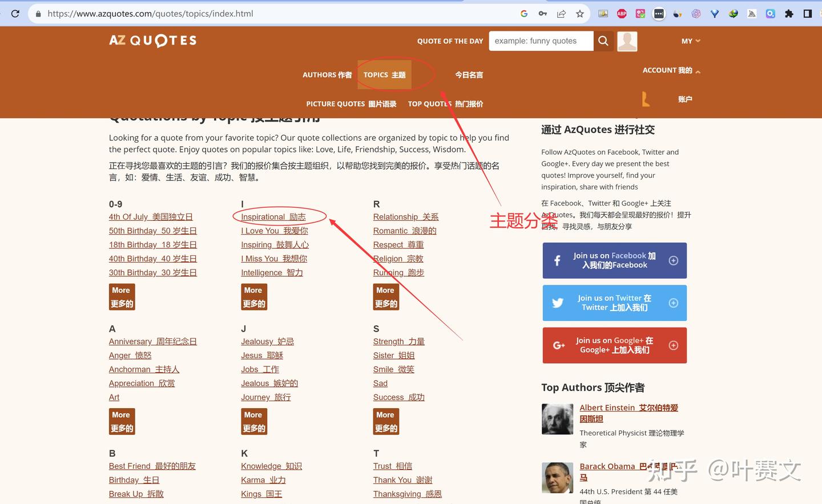Open the PICTURE QUOTES 图片语录 menu item
This screenshot has width=822, height=504.
click(351, 104)
